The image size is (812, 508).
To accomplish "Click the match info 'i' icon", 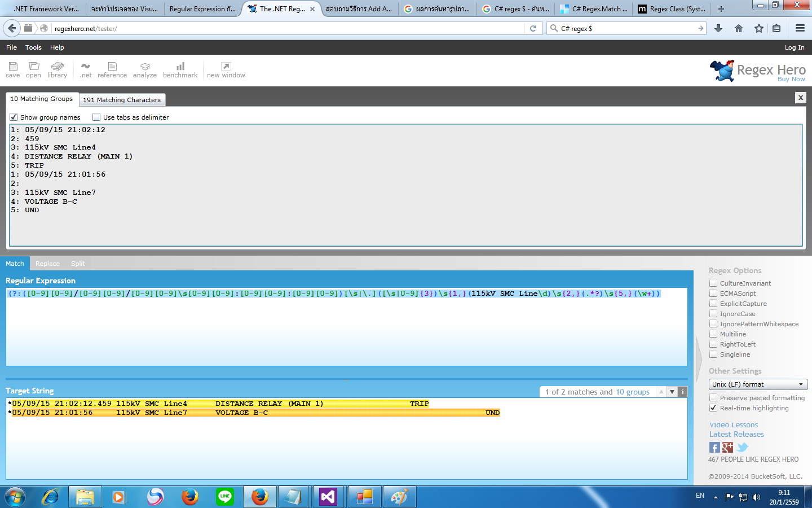I will [x=682, y=392].
